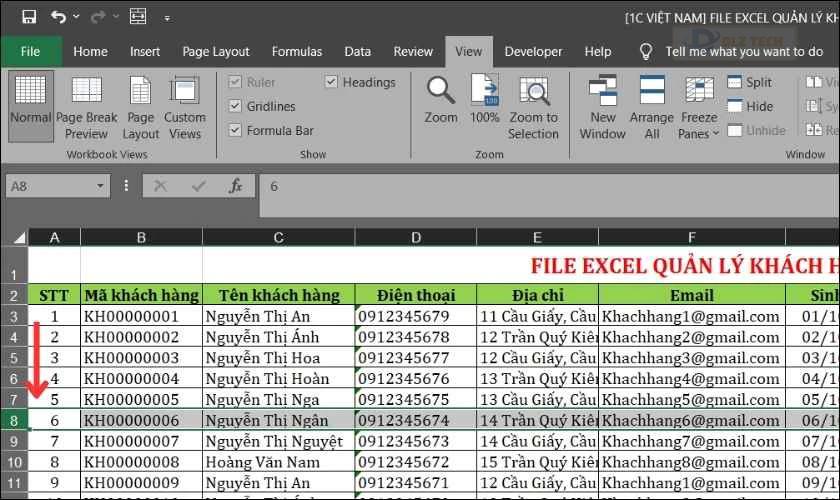Image resolution: width=840 pixels, height=500 pixels.
Task: Select the Normal workbook view
Action: coord(31,107)
